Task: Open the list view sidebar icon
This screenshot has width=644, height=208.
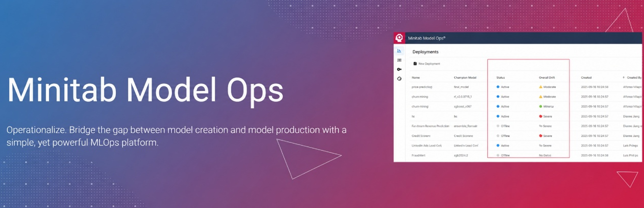Action: 399,60
